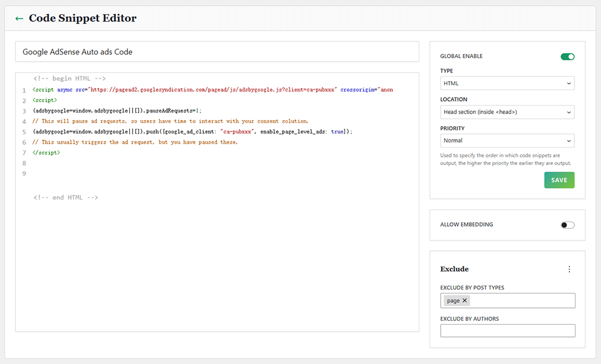Viewport: 601px width, 364px height.
Task: Select the 'EXCLUDE BY AUTHORS' label
Action: 469,319
